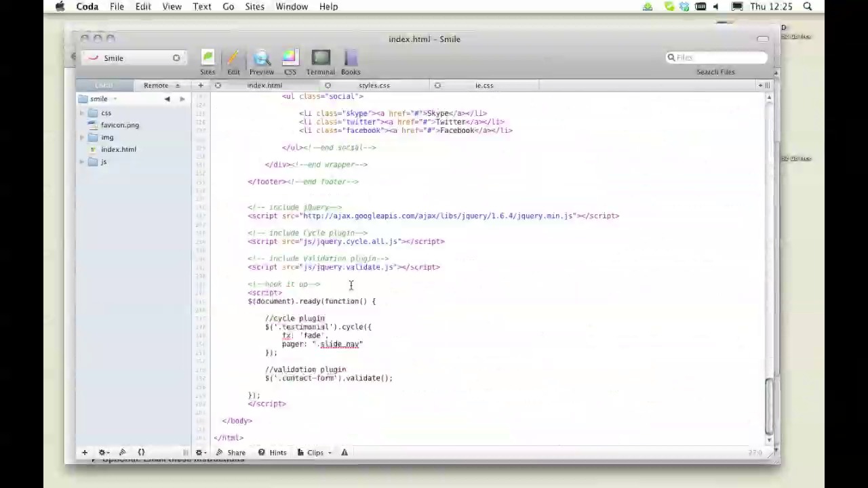Switch to styles.css tab
Screen dimensions: 868x488
(x=374, y=85)
